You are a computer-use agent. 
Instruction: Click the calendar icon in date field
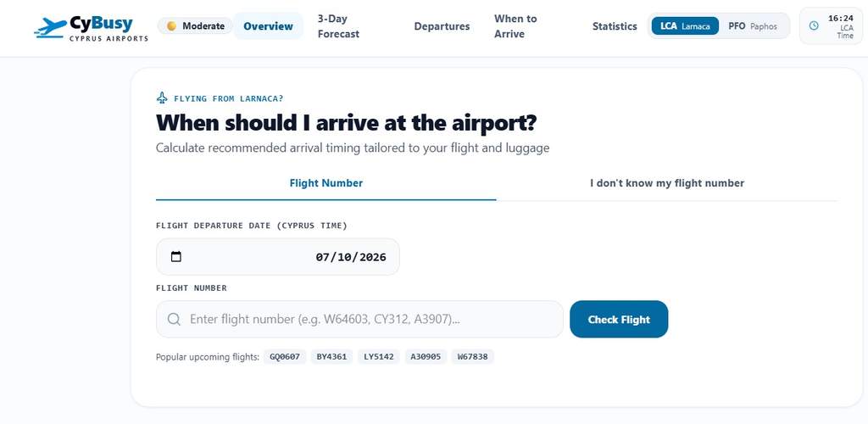pos(176,257)
